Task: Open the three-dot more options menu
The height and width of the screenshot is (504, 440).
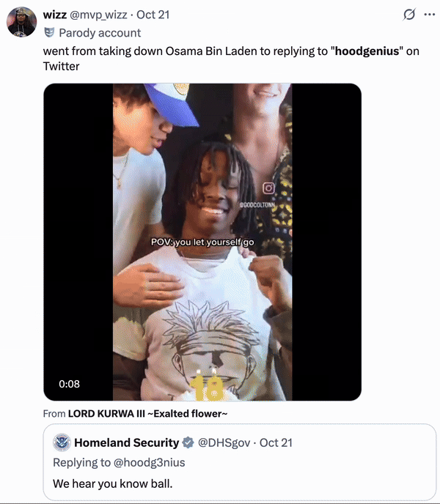Action: tap(430, 15)
